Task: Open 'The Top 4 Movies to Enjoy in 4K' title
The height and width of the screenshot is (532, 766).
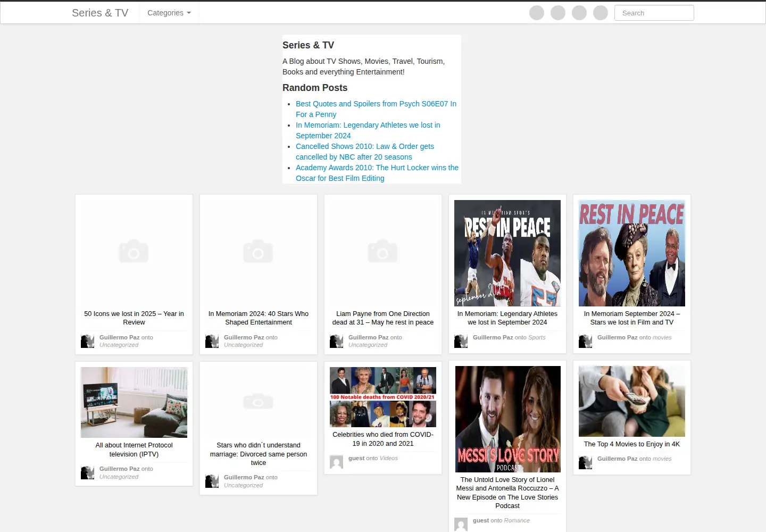Action: click(x=632, y=444)
